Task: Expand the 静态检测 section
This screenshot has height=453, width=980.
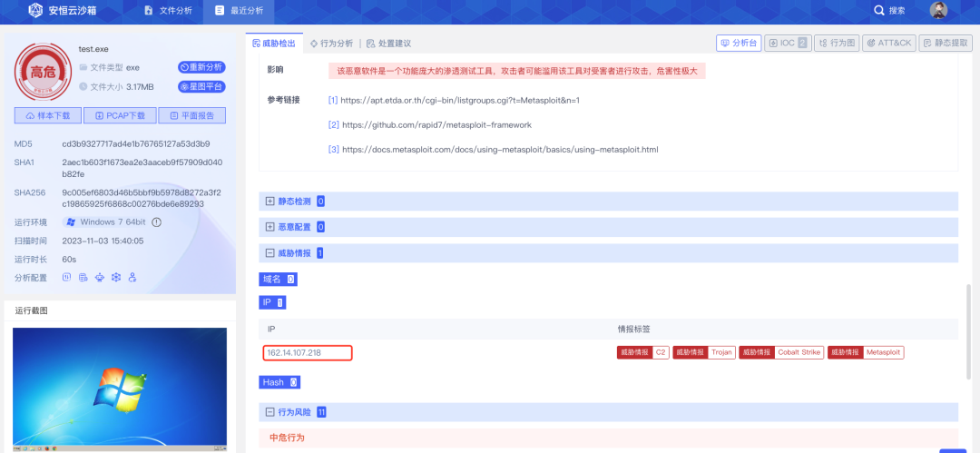Action: (270, 201)
